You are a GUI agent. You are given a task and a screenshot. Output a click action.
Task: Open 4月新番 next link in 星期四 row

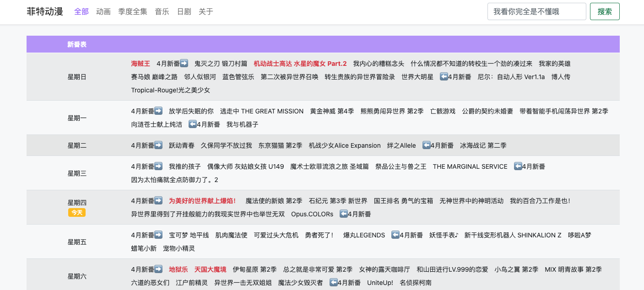[146, 201]
